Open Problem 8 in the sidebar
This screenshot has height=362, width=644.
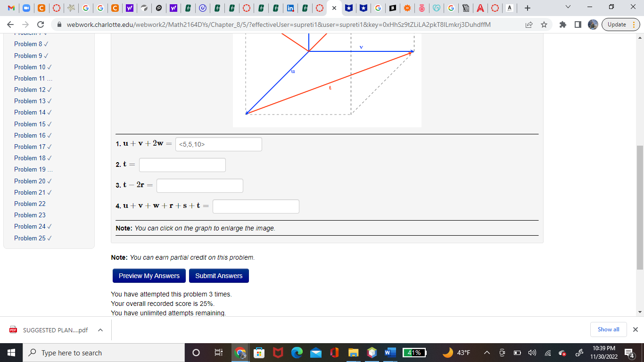31,44
